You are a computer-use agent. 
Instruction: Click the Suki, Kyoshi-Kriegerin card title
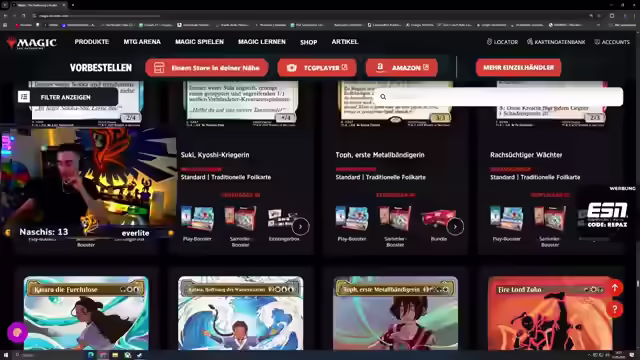click(215, 155)
